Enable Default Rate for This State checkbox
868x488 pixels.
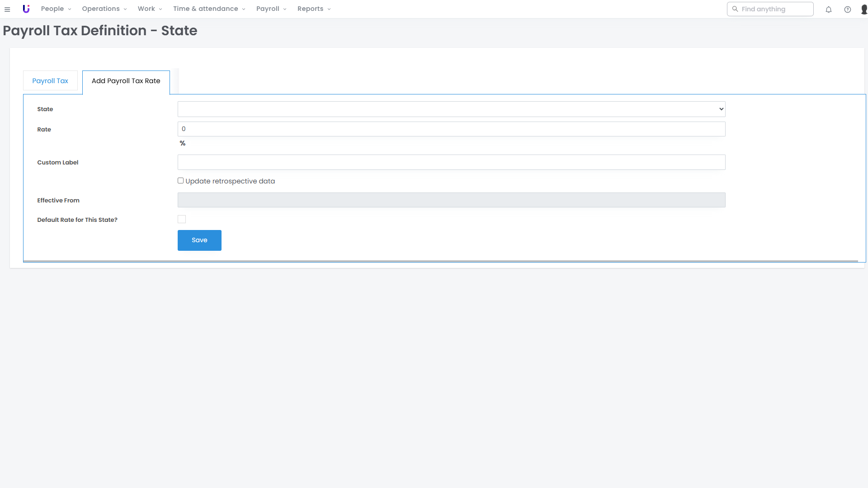coord(182,219)
